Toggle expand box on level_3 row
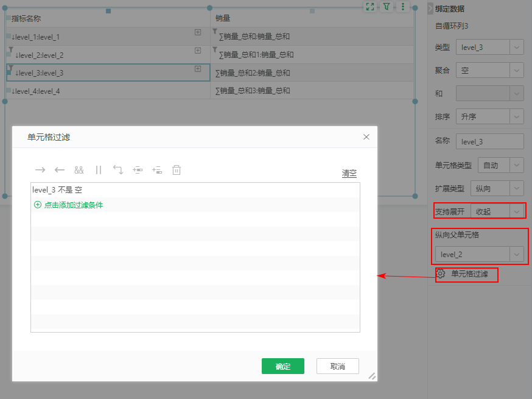This screenshot has width=532, height=399. point(198,69)
